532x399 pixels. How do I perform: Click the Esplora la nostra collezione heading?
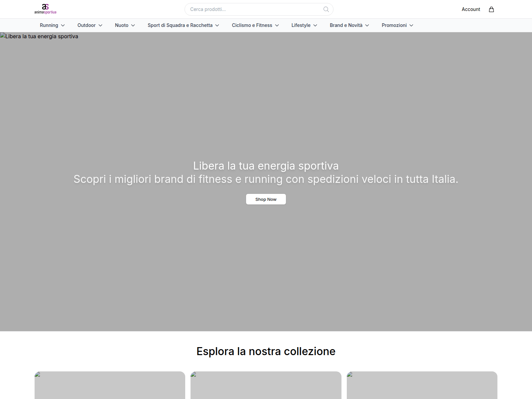coord(266,351)
